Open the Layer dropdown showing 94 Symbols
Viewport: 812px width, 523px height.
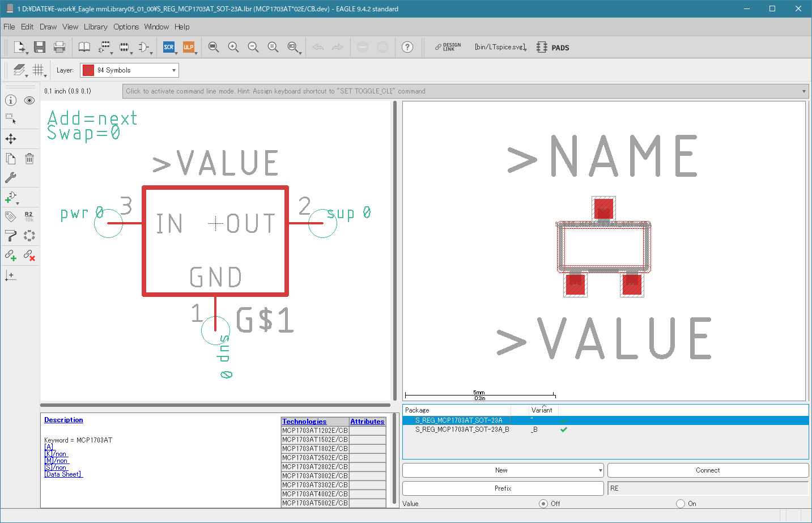point(129,70)
